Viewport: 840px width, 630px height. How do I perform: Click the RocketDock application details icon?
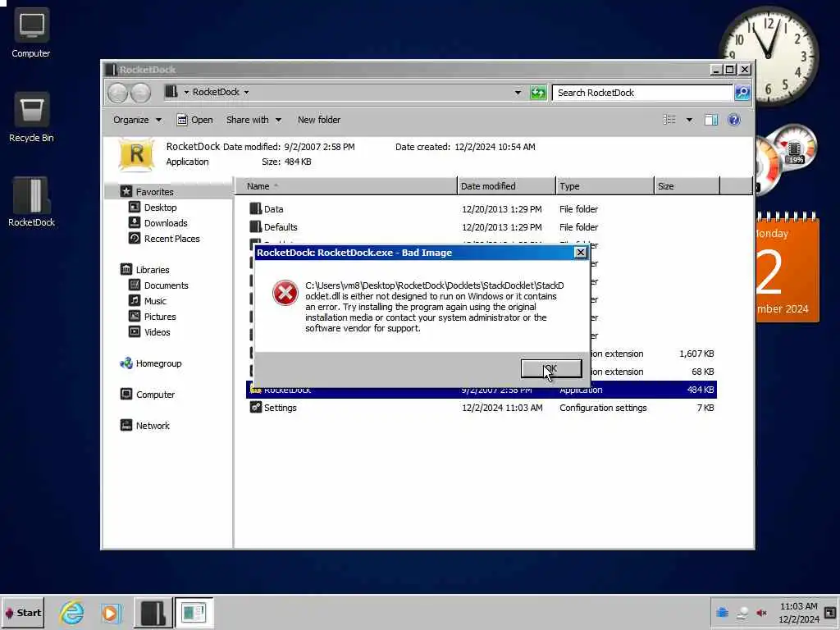point(136,155)
